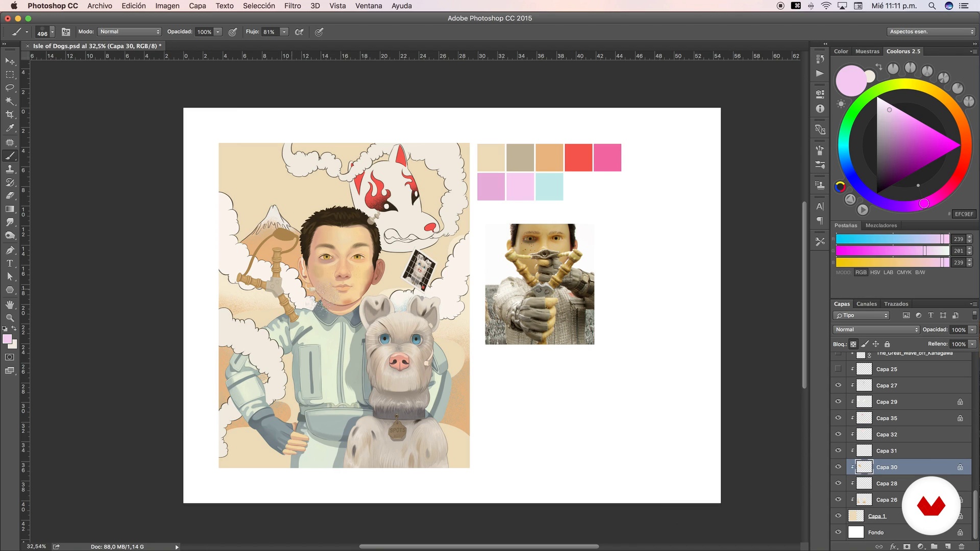This screenshot has width=980, height=551.
Task: Select the Magic Wand tool
Action: (x=10, y=101)
